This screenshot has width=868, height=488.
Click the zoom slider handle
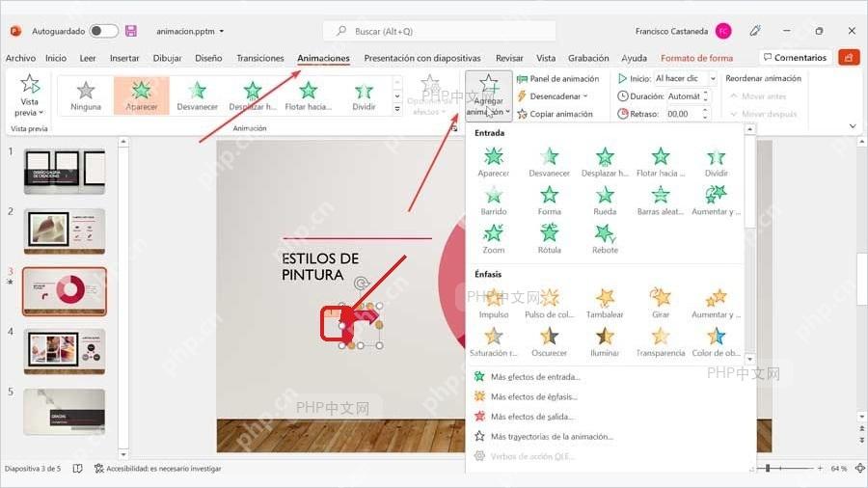coord(768,468)
